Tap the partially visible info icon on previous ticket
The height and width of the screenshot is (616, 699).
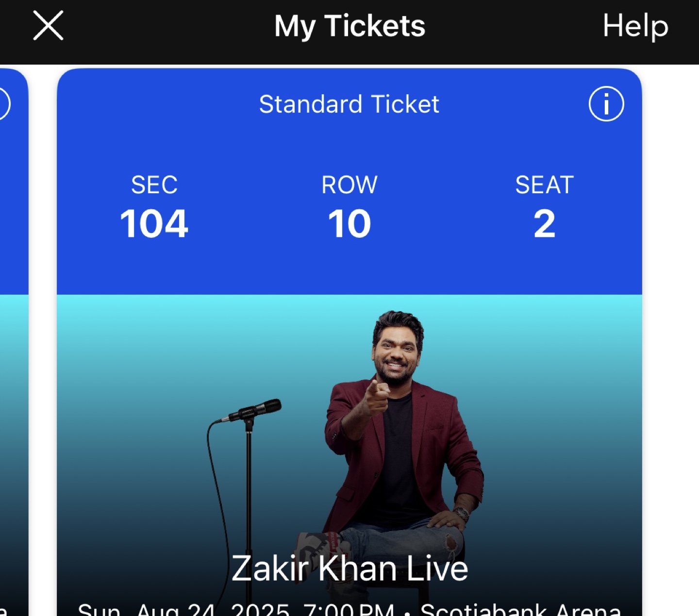point(4,104)
